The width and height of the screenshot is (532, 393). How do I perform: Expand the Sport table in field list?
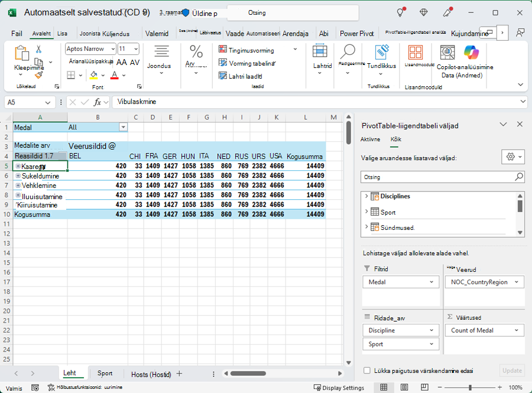366,211
